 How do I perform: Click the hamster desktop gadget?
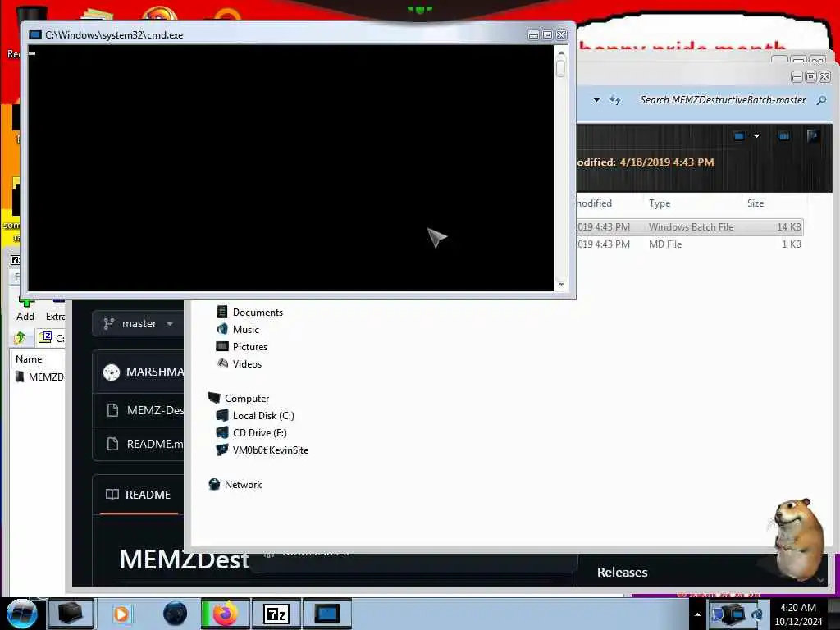tap(799, 539)
